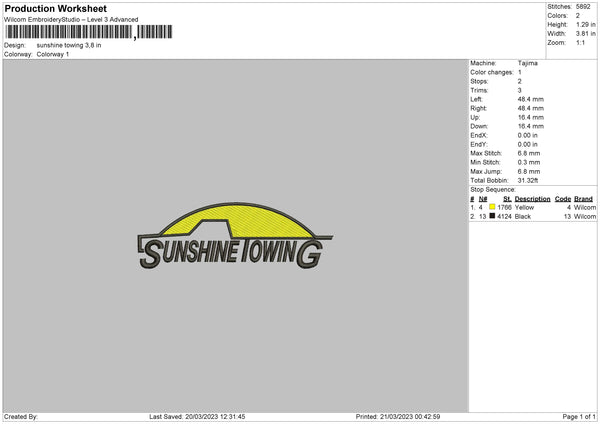The height and width of the screenshot is (424, 600).
Task: Click the "Color changes:" label
Action: pyautogui.click(x=492, y=72)
